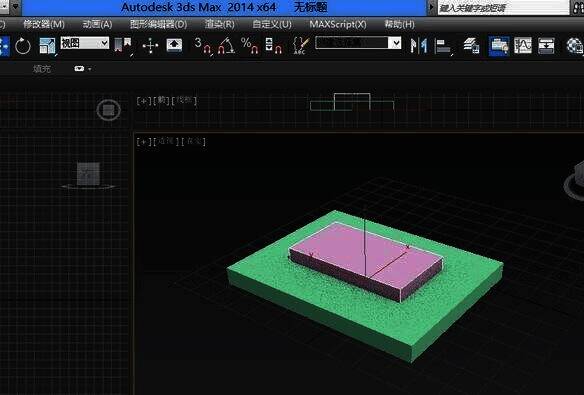This screenshot has width=584, height=395.
Task: Open the 自定义(U) menu
Action: pos(272,24)
